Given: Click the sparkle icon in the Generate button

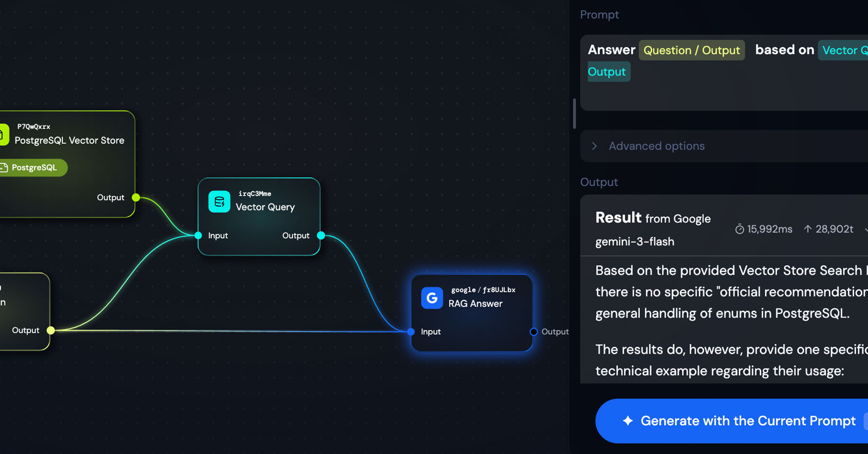Looking at the screenshot, I should point(628,421).
